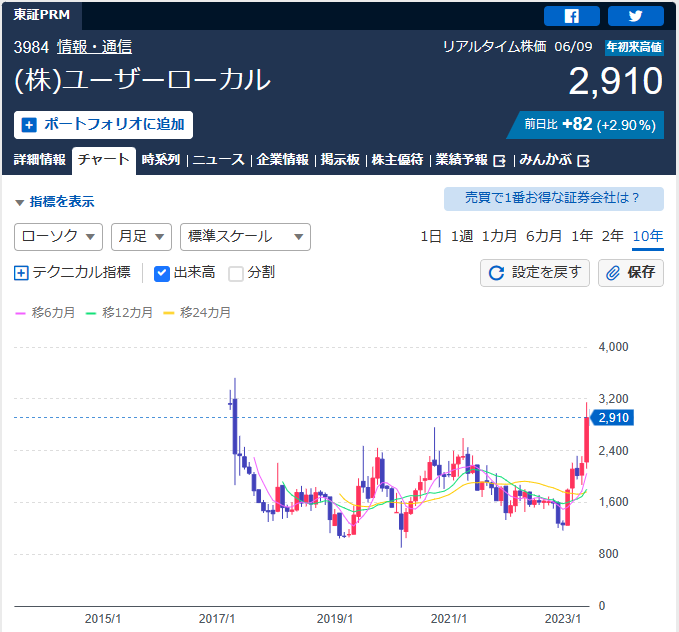
Task: Click the plus icon beside テクニカル指標
Action: (x=21, y=273)
